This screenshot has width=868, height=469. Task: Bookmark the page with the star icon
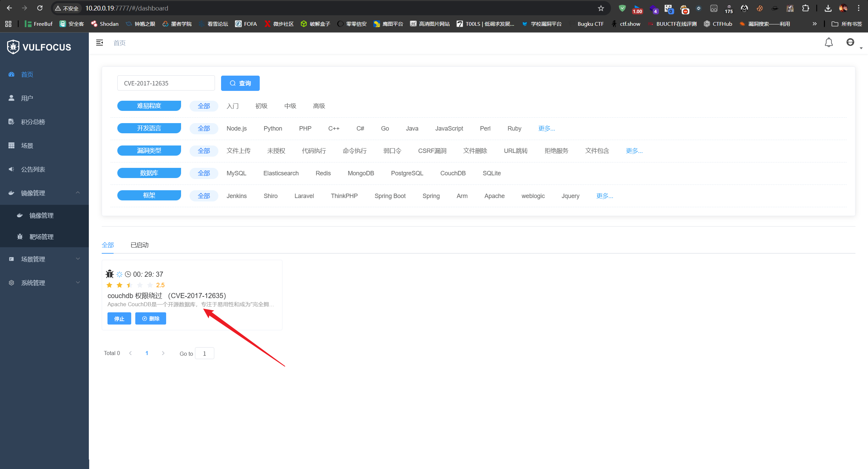[601, 8]
